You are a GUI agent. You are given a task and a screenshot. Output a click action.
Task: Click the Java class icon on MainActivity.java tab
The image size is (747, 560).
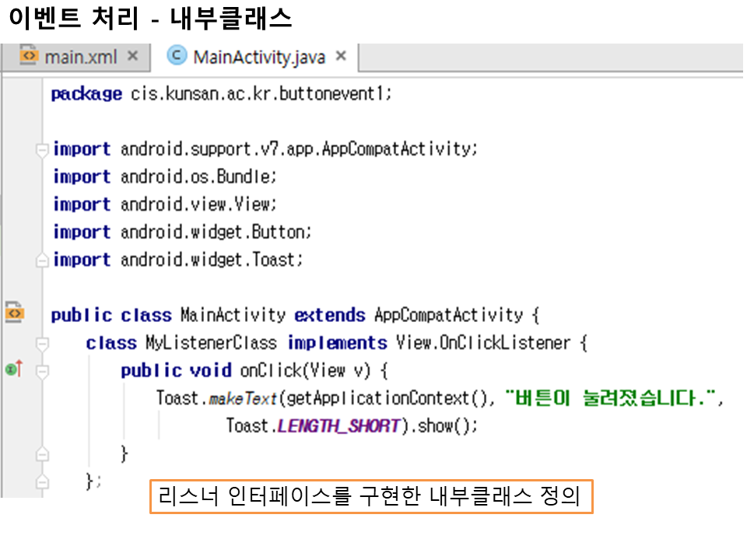click(177, 57)
